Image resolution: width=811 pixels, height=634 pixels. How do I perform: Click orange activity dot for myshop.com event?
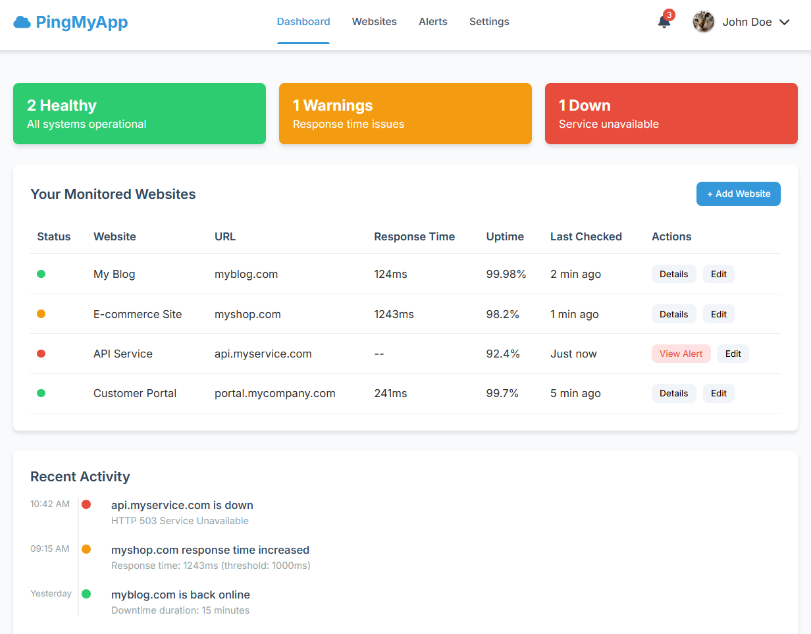86,549
